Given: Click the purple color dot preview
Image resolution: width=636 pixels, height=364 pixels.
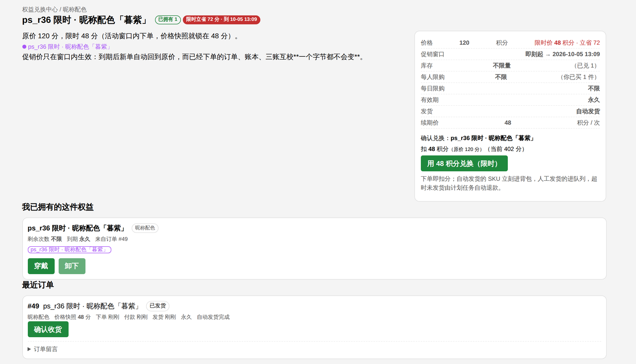Looking at the screenshot, I should pos(24,47).
